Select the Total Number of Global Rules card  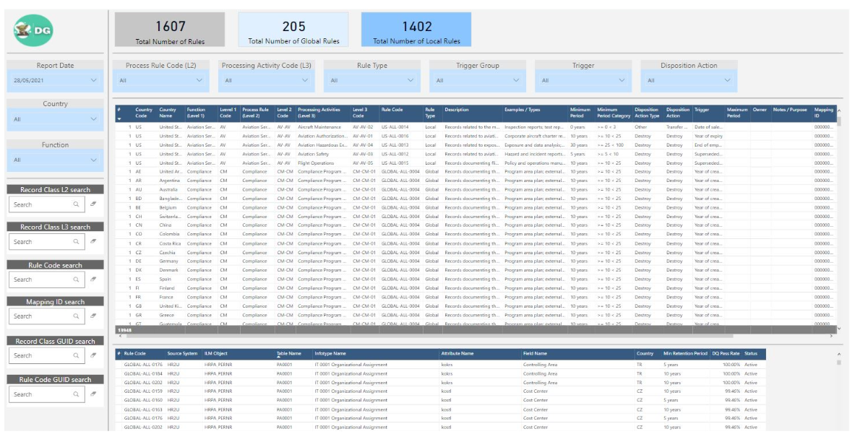pyautogui.click(x=293, y=30)
